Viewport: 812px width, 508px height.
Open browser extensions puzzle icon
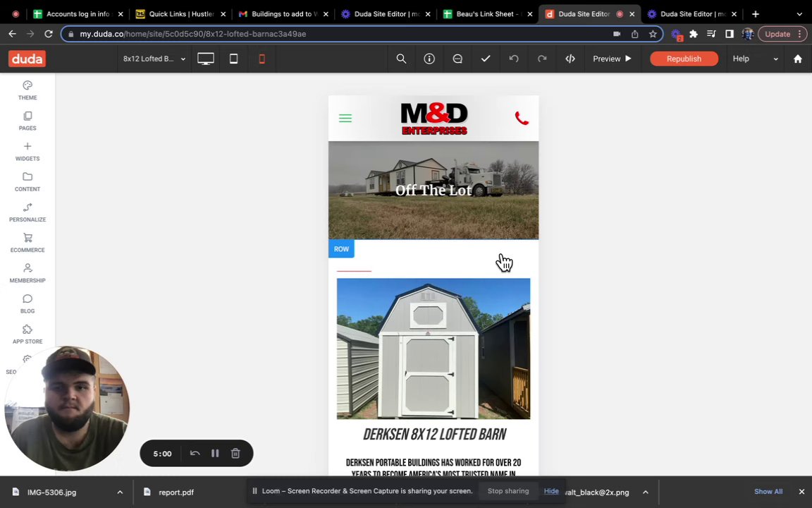pyautogui.click(x=694, y=34)
